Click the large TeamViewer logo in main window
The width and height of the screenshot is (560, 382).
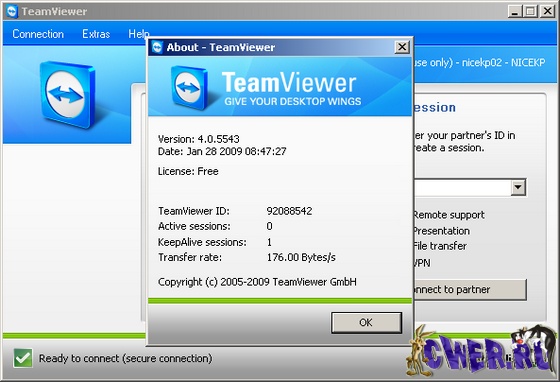coord(67,95)
